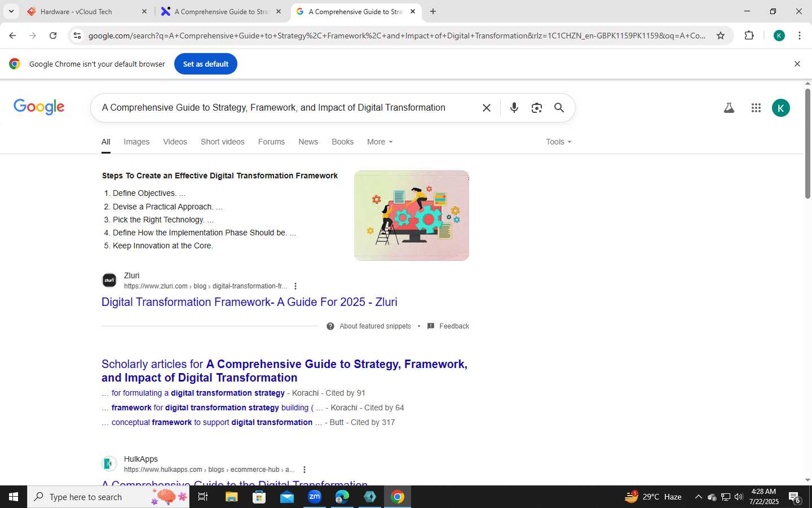
Task: Show hidden system tray icons
Action: [x=698, y=497]
